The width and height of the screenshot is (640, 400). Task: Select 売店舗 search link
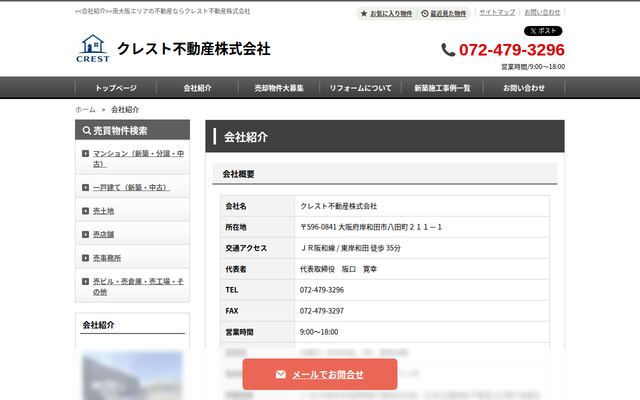(103, 234)
